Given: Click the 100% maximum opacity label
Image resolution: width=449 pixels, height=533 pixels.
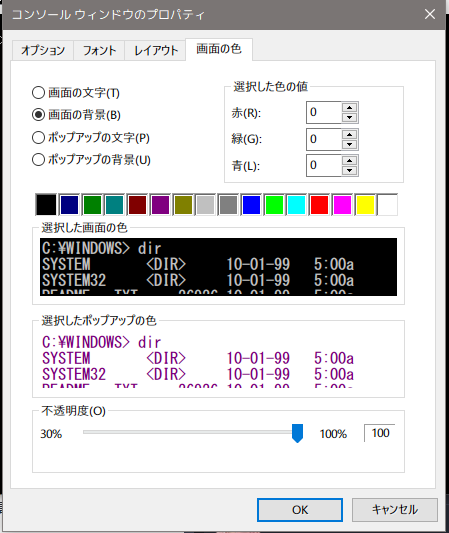Looking at the screenshot, I should pyautogui.click(x=333, y=434).
